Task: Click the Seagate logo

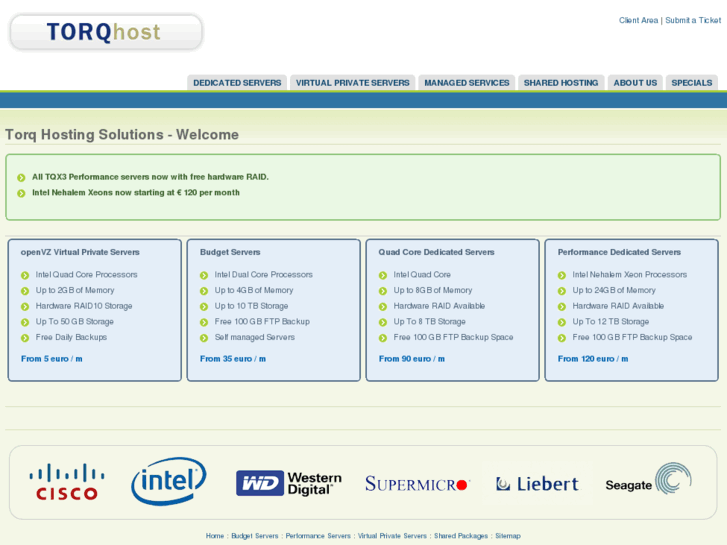Action: pos(648,480)
